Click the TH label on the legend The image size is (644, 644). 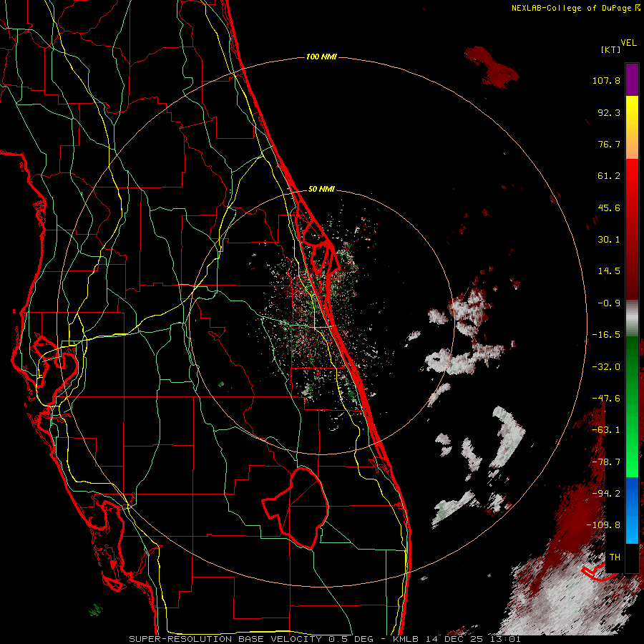[x=615, y=557]
